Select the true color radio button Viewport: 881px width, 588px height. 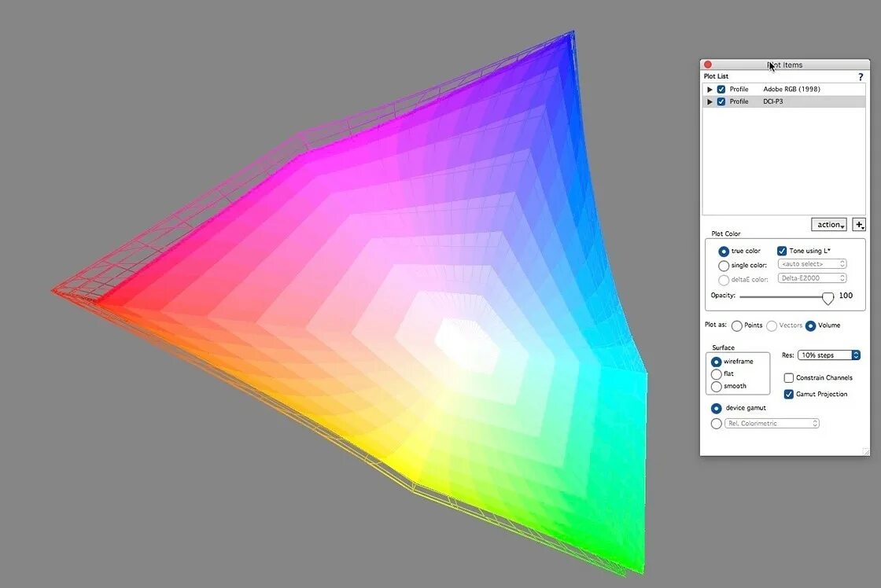tap(724, 252)
